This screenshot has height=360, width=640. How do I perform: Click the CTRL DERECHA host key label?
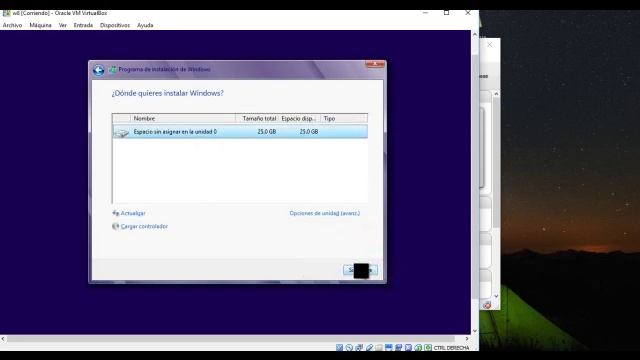[451, 348]
